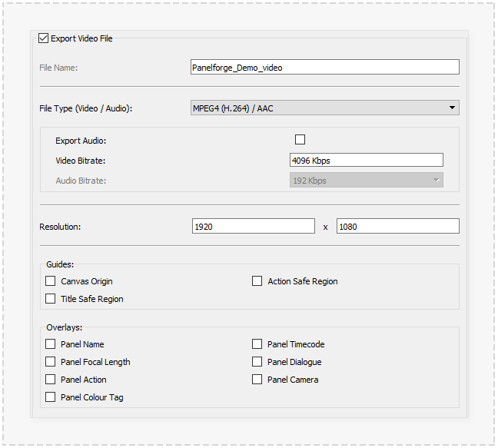Turn on Panel Timecode overlay

coord(257,344)
